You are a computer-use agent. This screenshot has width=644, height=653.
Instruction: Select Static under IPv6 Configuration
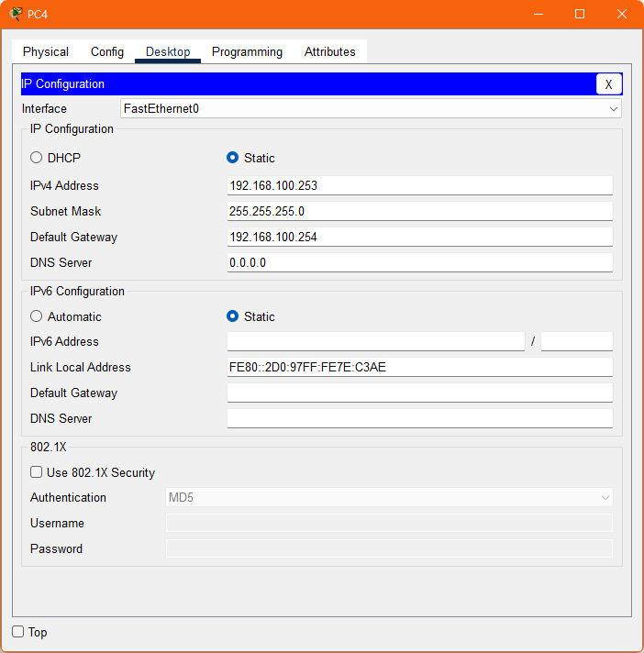tap(232, 316)
